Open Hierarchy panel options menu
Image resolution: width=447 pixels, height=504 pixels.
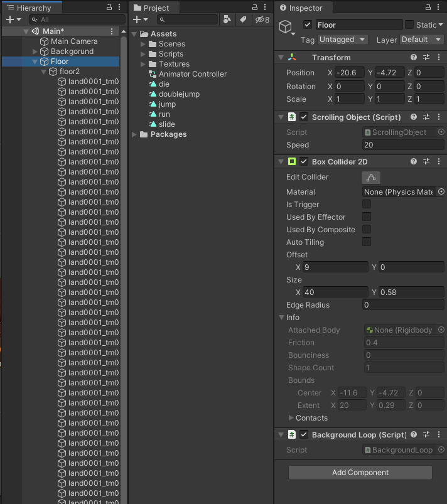pos(119,7)
